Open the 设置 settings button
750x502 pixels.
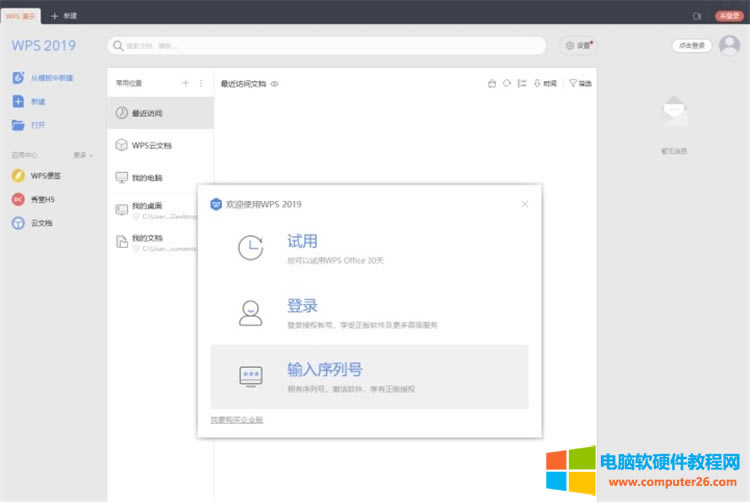[579, 45]
